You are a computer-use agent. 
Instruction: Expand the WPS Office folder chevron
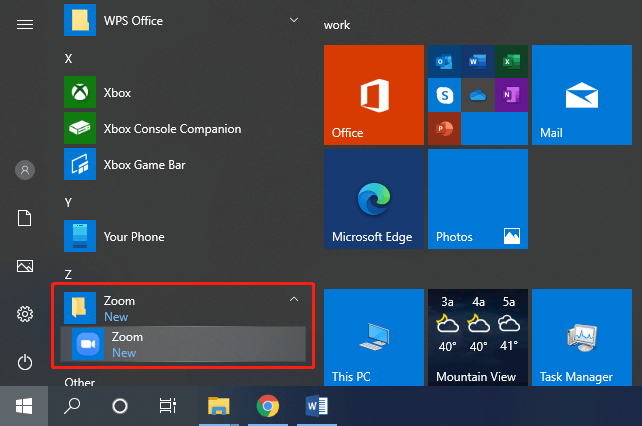294,20
